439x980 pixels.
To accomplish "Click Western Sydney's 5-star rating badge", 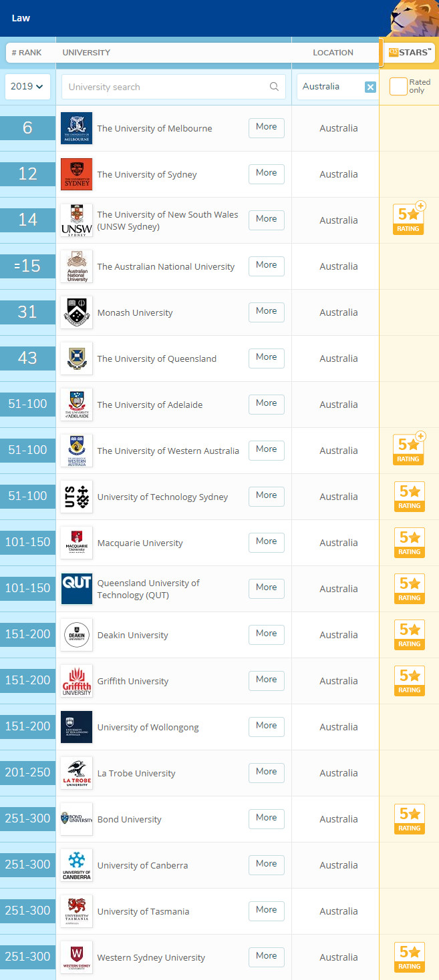I will [409, 957].
